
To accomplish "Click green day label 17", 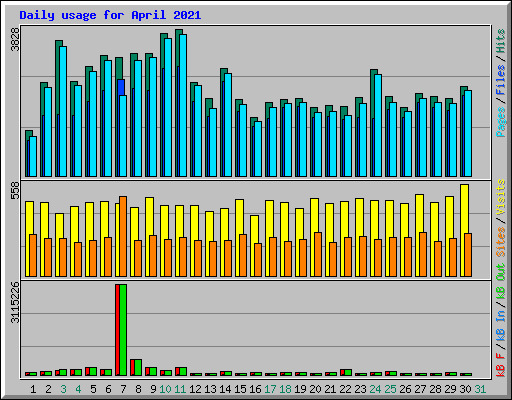I will 270,389.
